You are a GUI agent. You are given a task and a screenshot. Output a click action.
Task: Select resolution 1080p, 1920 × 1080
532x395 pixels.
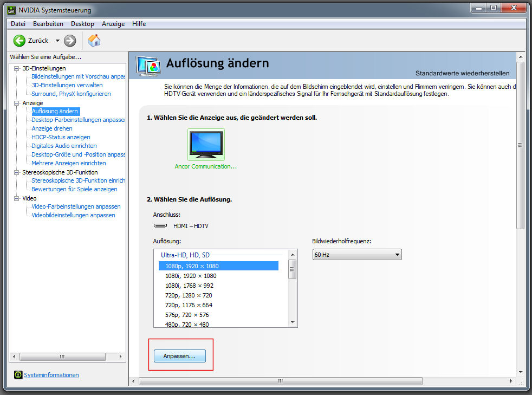click(x=218, y=266)
